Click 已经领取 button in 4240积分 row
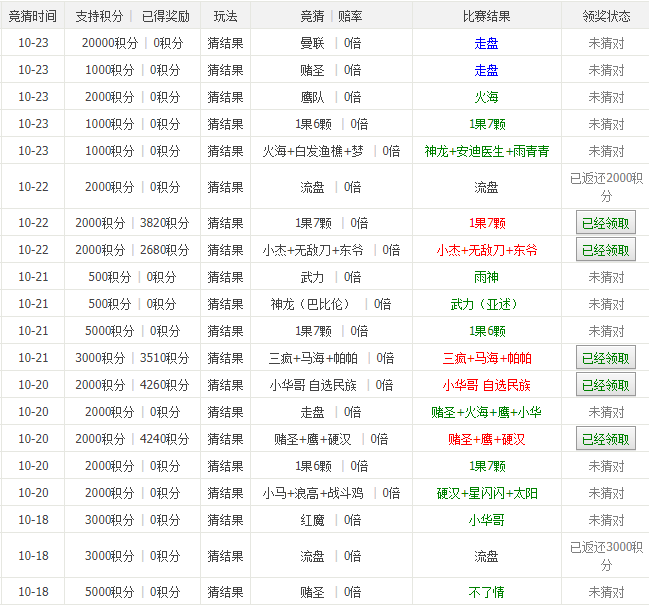Screen dimensions: 649x605 (x=606, y=439)
